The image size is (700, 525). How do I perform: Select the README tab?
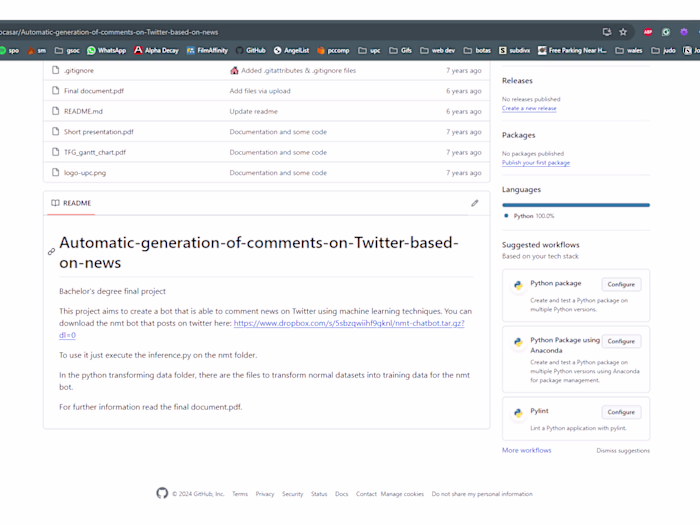point(71,203)
